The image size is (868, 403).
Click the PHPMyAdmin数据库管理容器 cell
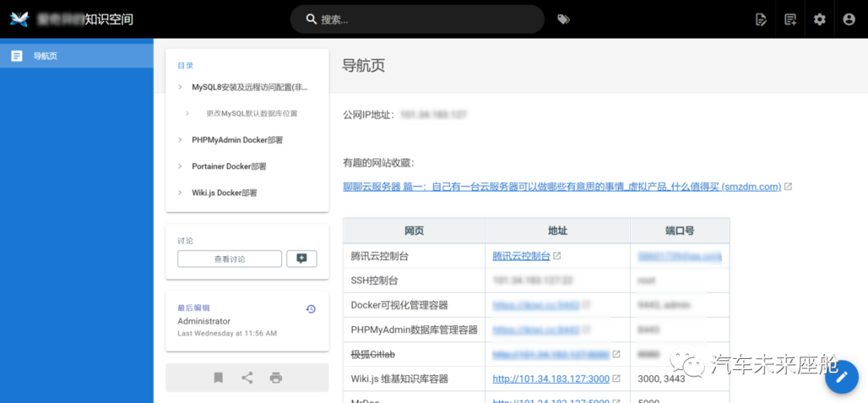(x=414, y=329)
